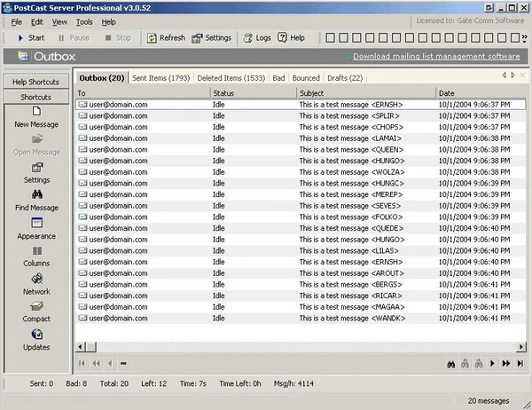Click the Help Shortcuts panel button
The height and width of the screenshot is (410, 532).
coord(36,82)
